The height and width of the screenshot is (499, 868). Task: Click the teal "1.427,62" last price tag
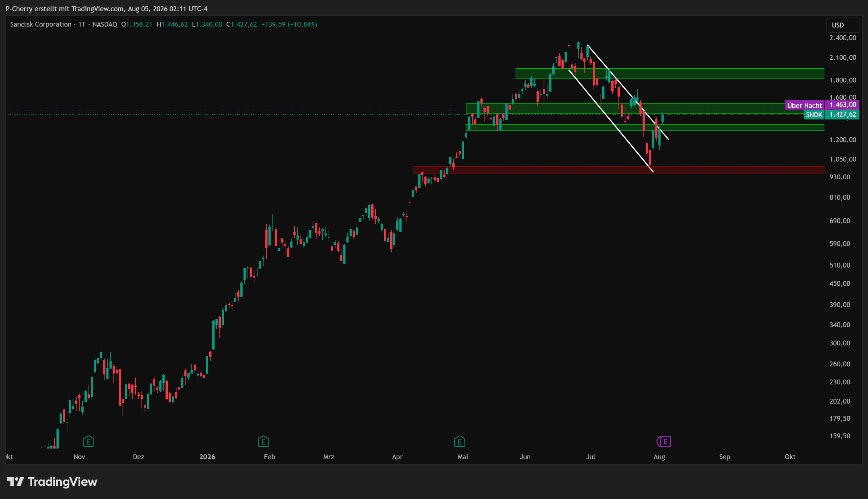(x=842, y=115)
